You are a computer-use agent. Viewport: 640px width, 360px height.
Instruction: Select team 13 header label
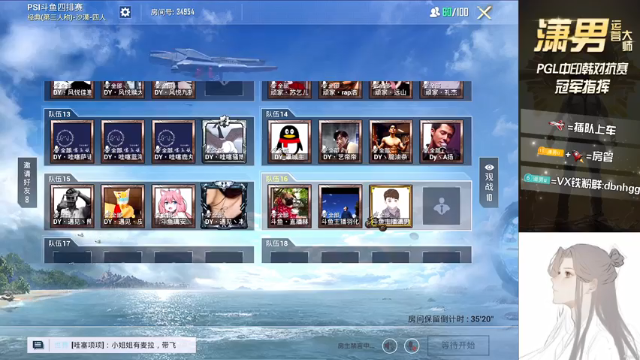[60, 114]
